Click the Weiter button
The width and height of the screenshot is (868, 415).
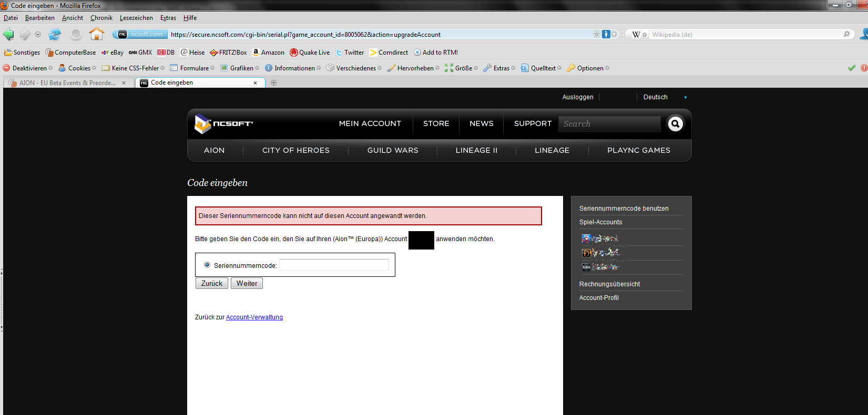[247, 283]
